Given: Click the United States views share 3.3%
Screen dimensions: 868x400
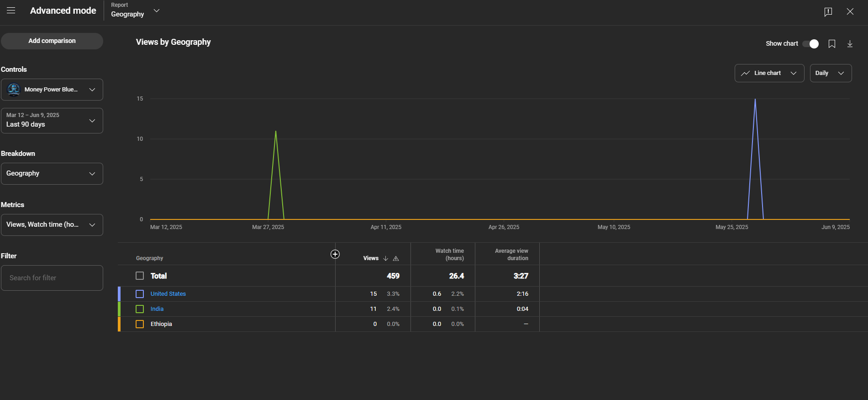Looking at the screenshot, I should coord(393,294).
